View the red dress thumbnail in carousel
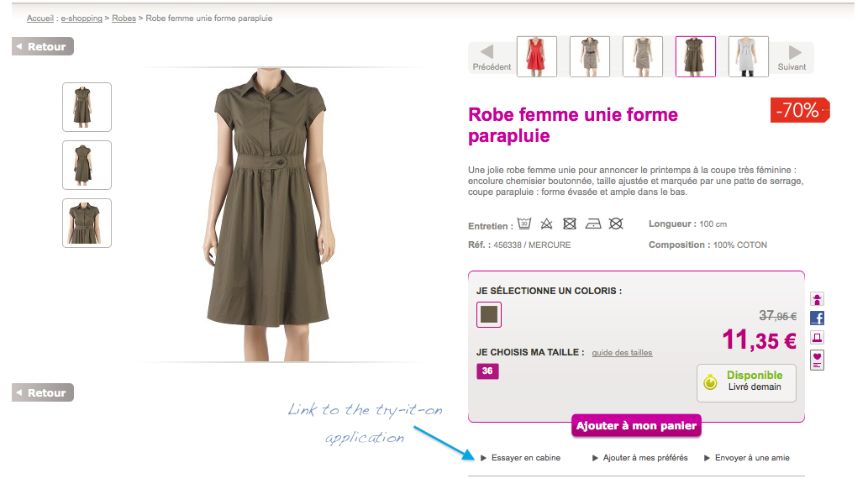The image size is (868, 484). 537,57
